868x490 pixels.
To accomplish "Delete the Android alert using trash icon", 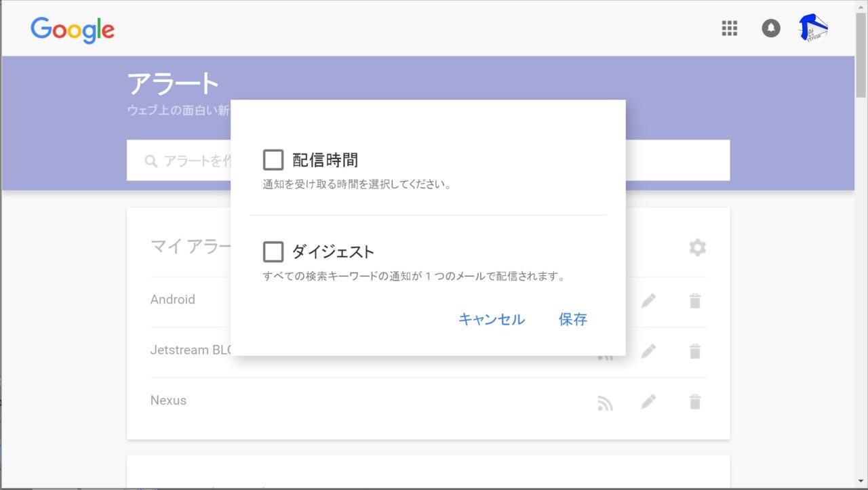I will tap(694, 301).
